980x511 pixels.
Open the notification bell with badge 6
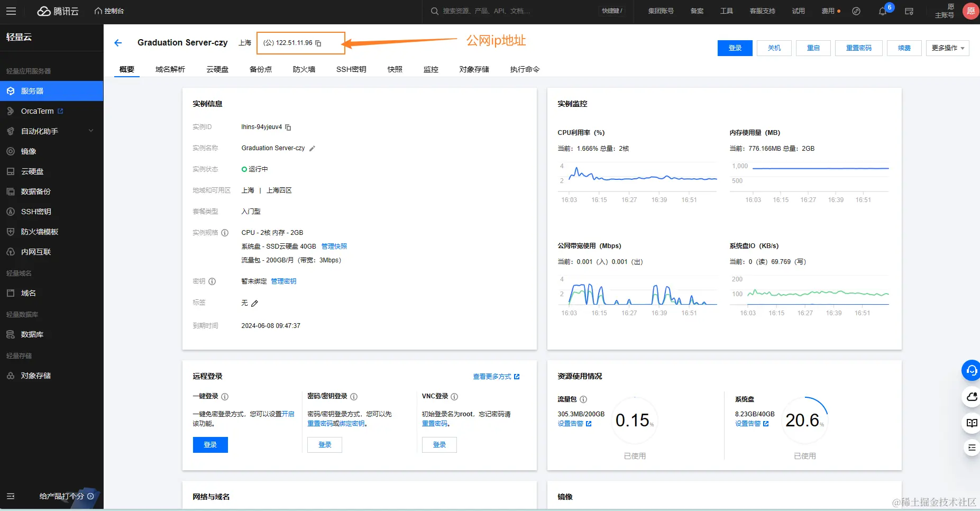(883, 11)
